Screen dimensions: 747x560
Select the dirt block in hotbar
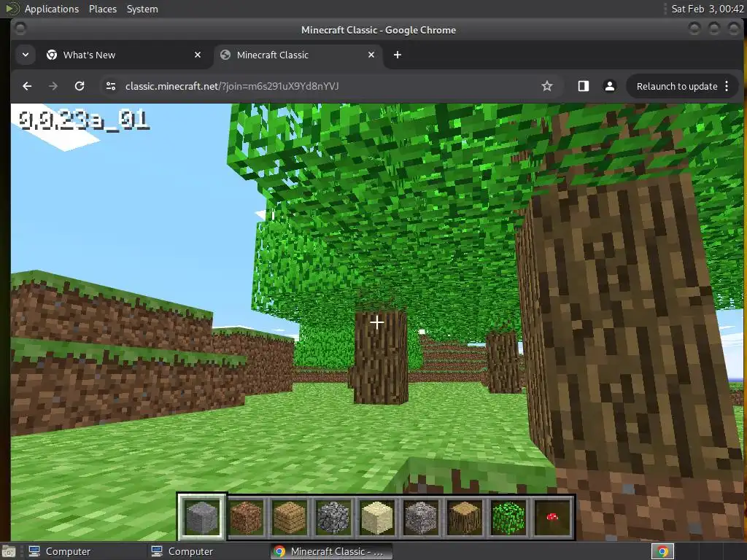[x=246, y=517]
